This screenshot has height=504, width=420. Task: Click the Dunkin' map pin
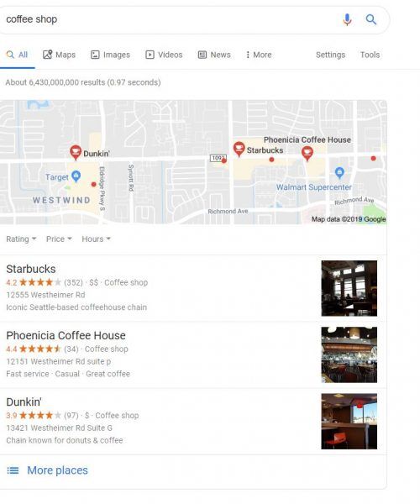76,152
